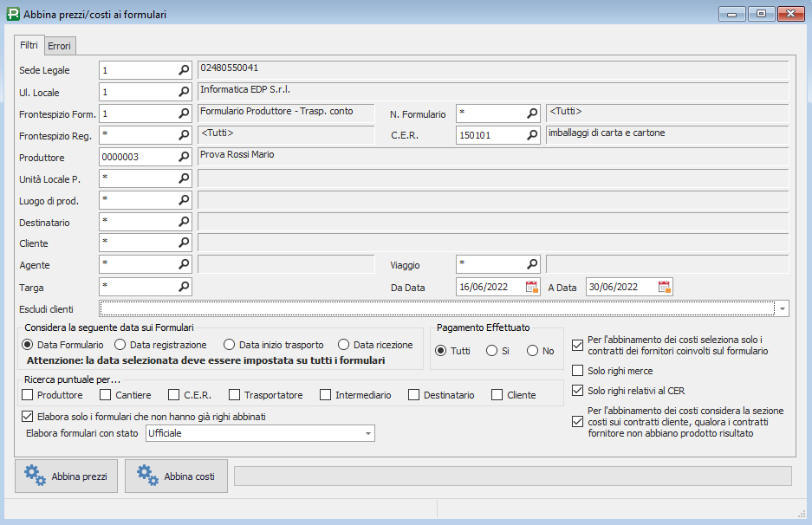Screen dimensions: 812x525
Task: Open lookup for the Produttore field
Action: tap(184, 157)
